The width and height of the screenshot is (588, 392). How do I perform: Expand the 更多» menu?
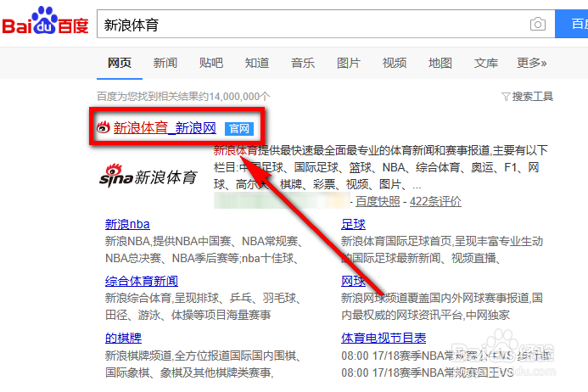[x=532, y=63]
